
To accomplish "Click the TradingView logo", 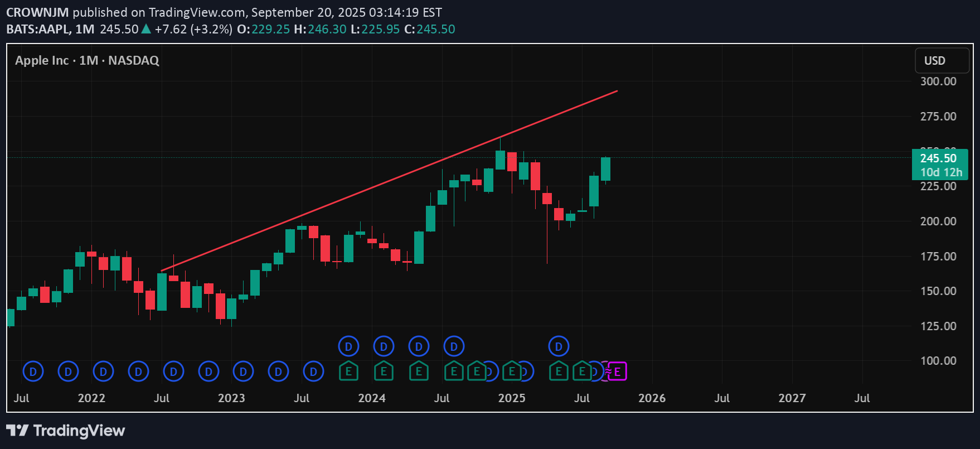I will click(x=66, y=431).
